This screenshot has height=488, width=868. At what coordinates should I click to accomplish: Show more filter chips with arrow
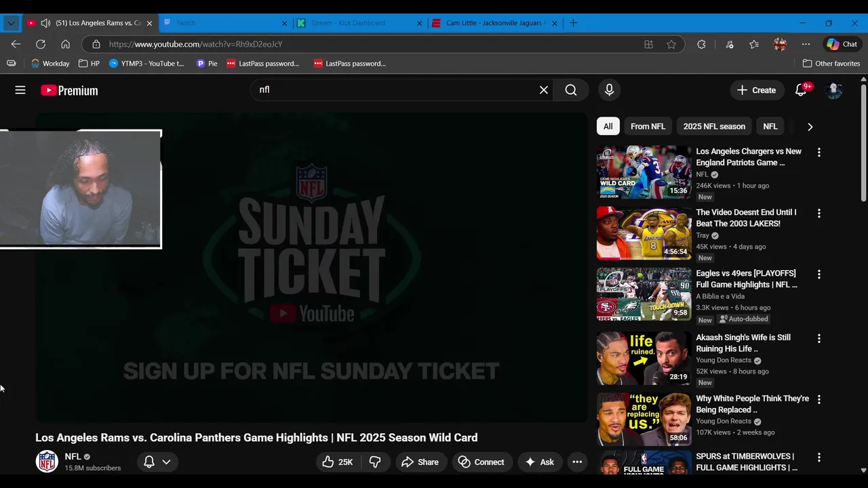pos(810,127)
